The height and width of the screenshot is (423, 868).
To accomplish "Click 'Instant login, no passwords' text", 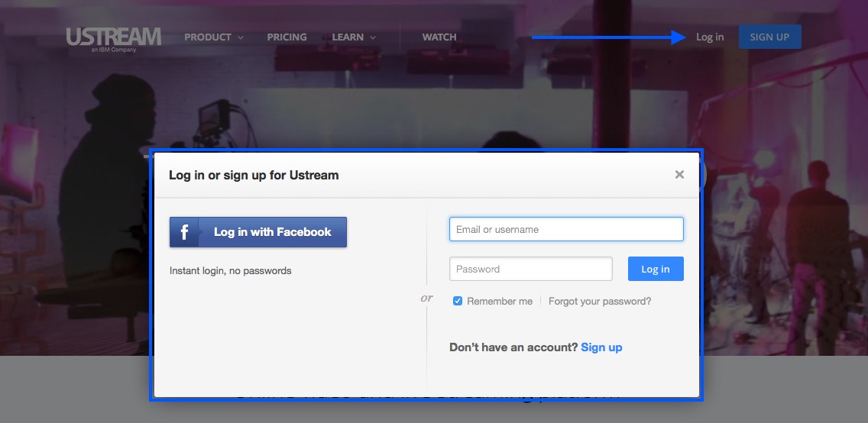I will tap(230, 271).
